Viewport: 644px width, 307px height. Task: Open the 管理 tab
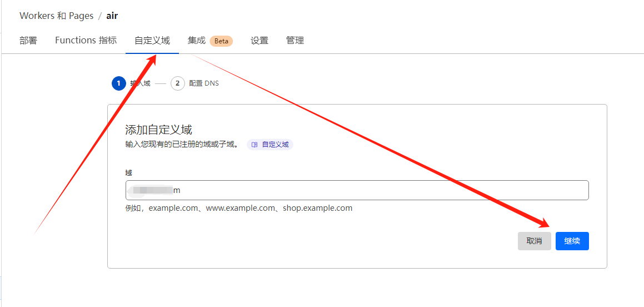(295, 41)
